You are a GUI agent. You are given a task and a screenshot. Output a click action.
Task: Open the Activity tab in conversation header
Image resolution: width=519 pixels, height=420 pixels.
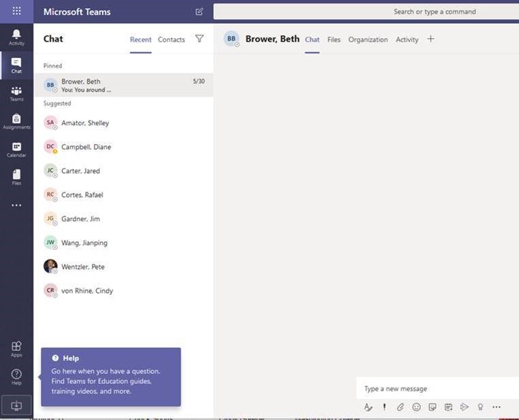click(407, 39)
